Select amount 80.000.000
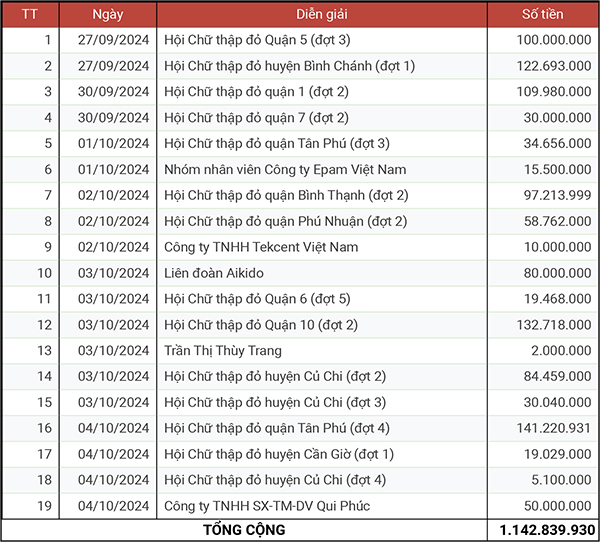The image size is (600, 542). click(x=558, y=273)
